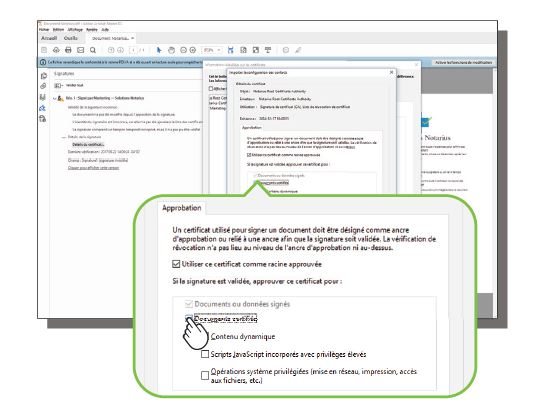Click the email envelope toolbar icon
This screenshot has height=419, width=543.
coord(80,50)
